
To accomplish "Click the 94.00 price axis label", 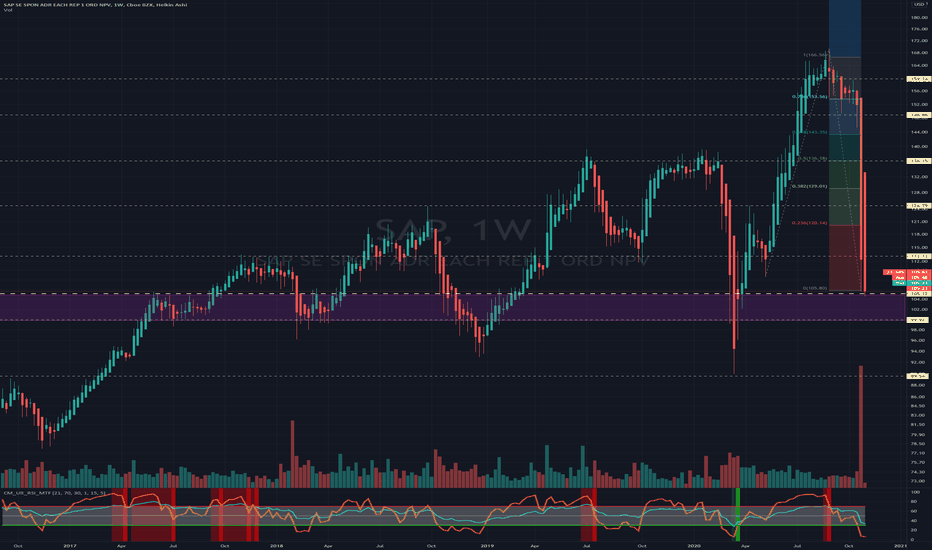I will click(x=919, y=351).
